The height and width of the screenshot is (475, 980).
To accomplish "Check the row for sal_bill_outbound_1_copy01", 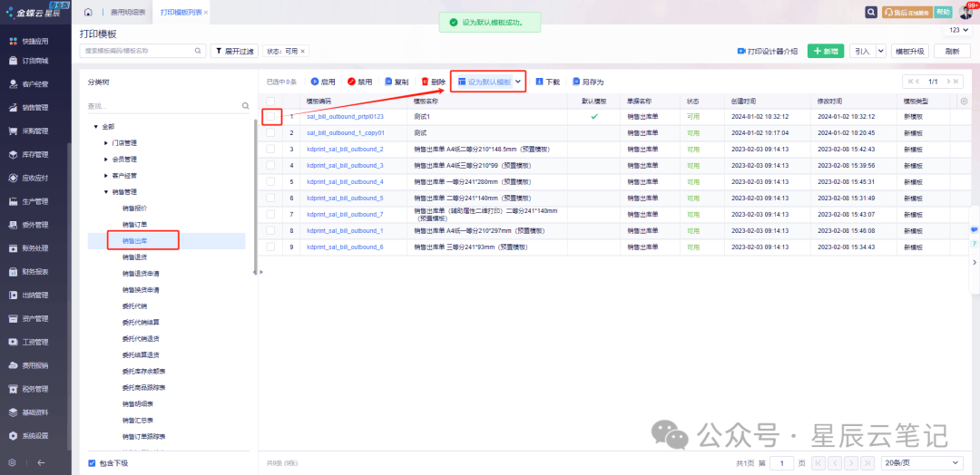I will (x=270, y=133).
